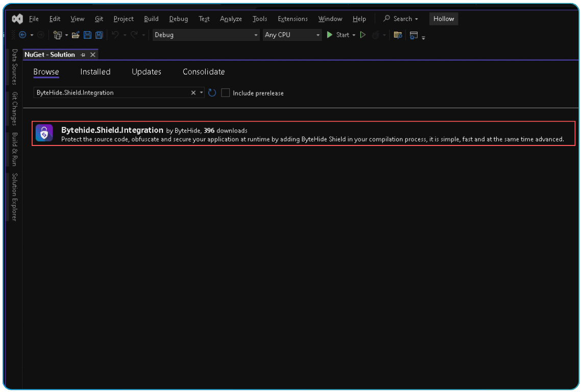Click the New Project toolbar icon
The height and width of the screenshot is (392, 582).
(58, 35)
